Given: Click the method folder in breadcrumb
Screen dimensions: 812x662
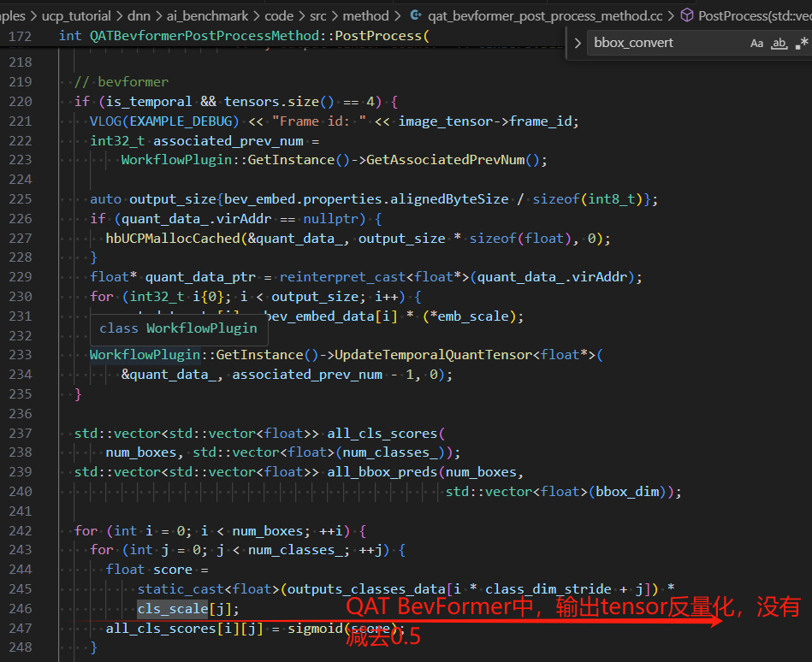Looking at the screenshot, I should coord(365,15).
